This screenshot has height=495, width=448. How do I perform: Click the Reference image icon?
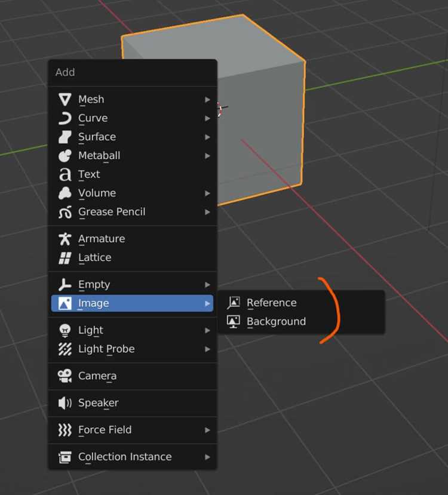click(234, 303)
